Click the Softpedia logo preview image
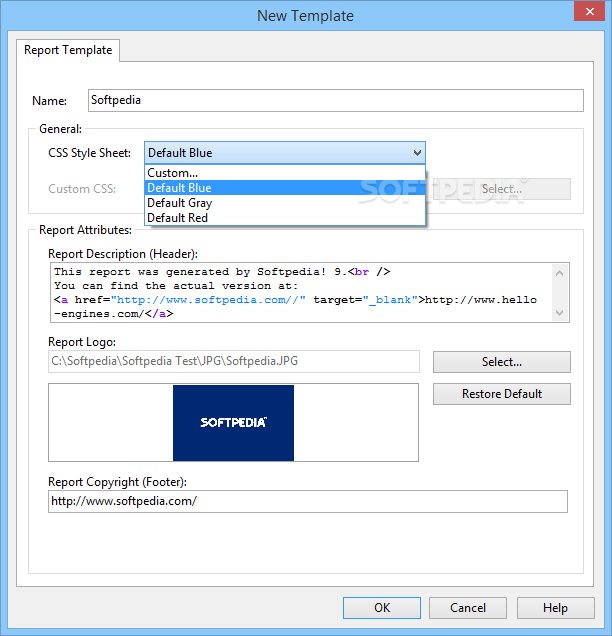The width and height of the screenshot is (612, 636). click(x=233, y=423)
